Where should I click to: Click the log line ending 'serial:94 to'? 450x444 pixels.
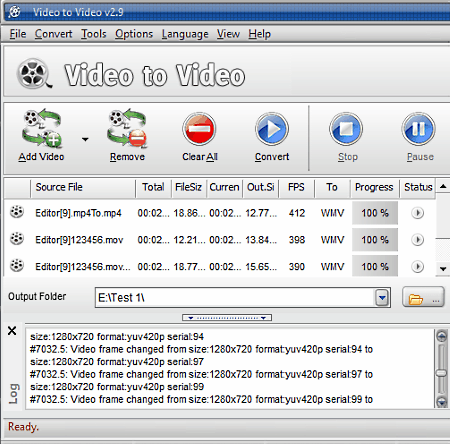(201, 349)
